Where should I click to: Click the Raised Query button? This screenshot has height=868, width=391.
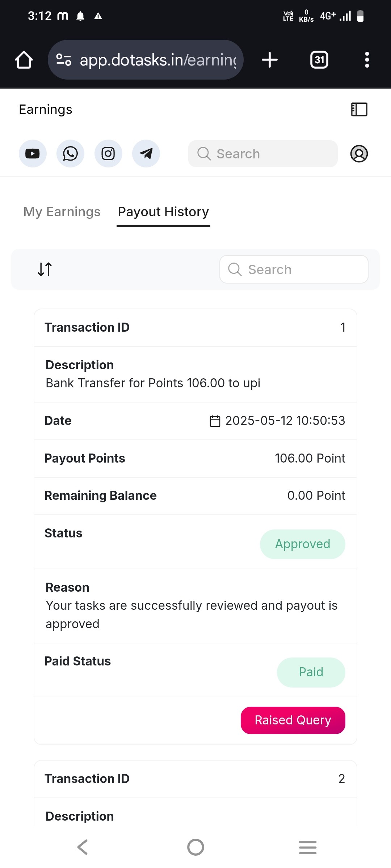pyautogui.click(x=293, y=720)
